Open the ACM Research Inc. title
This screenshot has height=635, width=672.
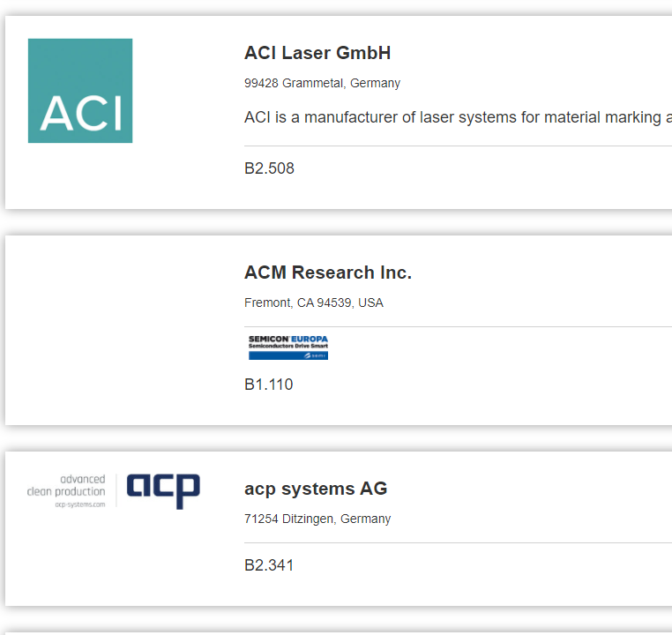click(x=328, y=273)
